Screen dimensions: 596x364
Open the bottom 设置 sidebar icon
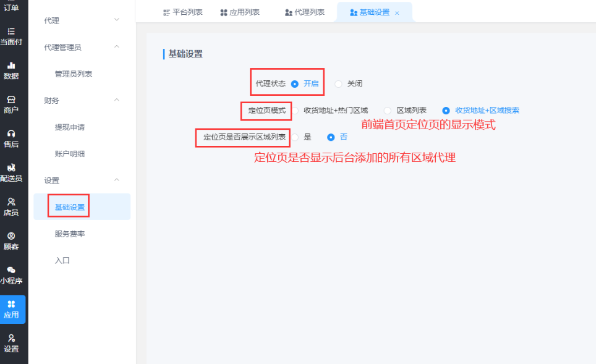[11, 338]
